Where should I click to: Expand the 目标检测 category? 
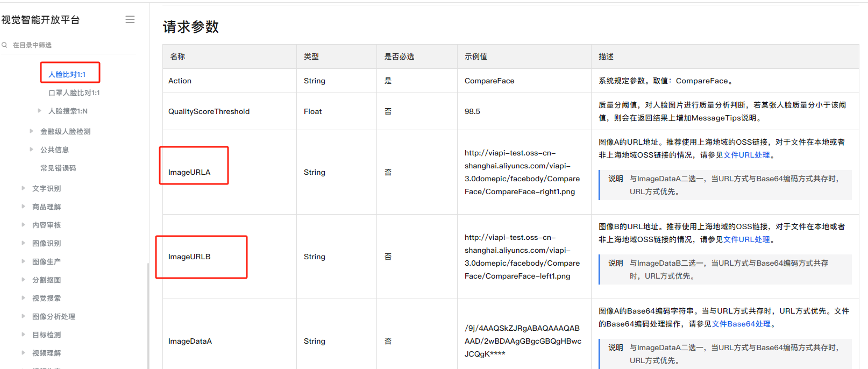pos(23,335)
